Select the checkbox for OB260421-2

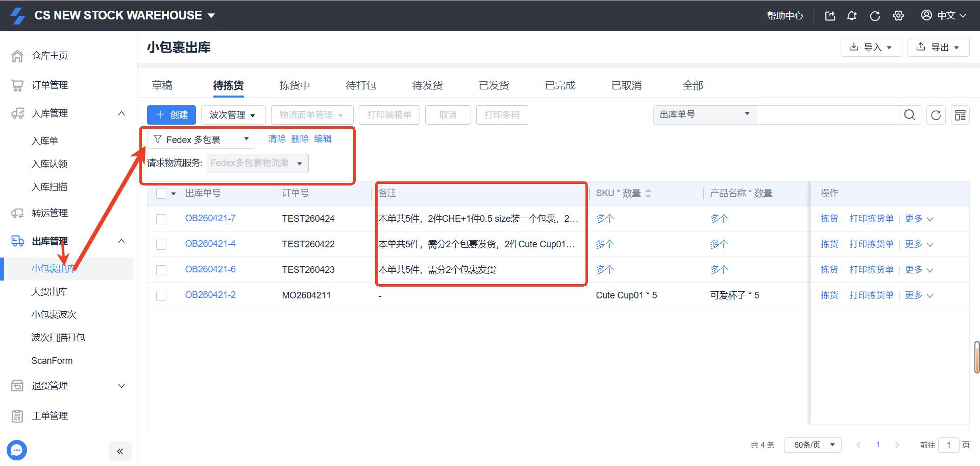point(161,296)
